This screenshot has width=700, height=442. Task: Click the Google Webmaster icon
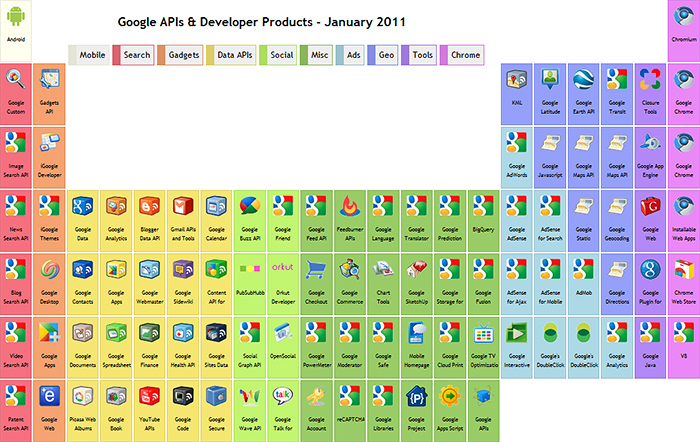[150, 270]
